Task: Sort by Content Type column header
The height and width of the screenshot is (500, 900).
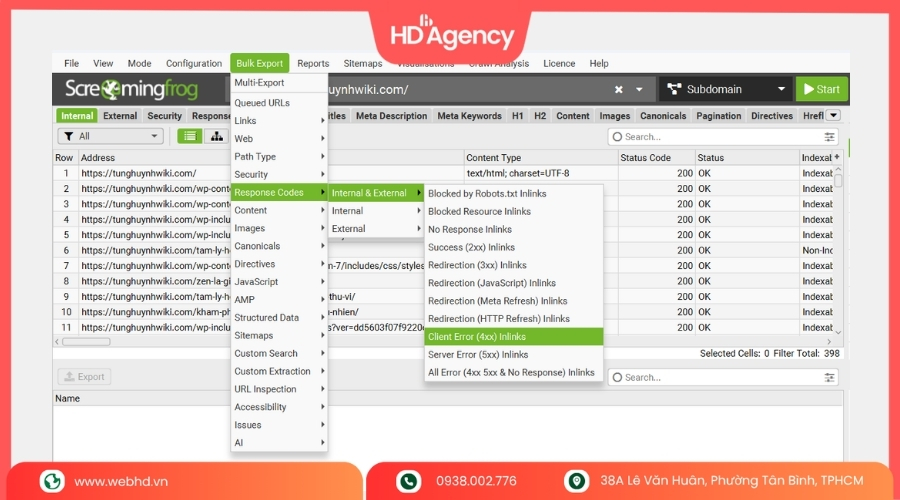Action: click(541, 157)
